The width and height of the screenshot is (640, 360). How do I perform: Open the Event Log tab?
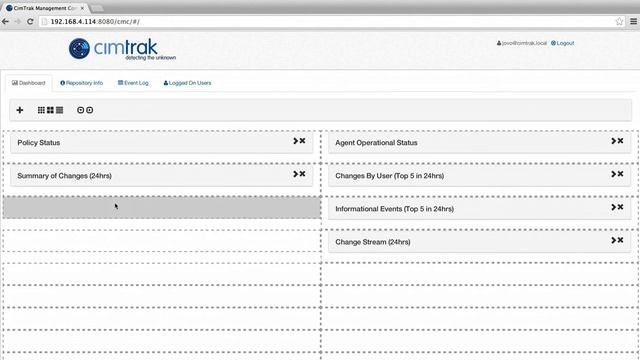click(x=133, y=83)
